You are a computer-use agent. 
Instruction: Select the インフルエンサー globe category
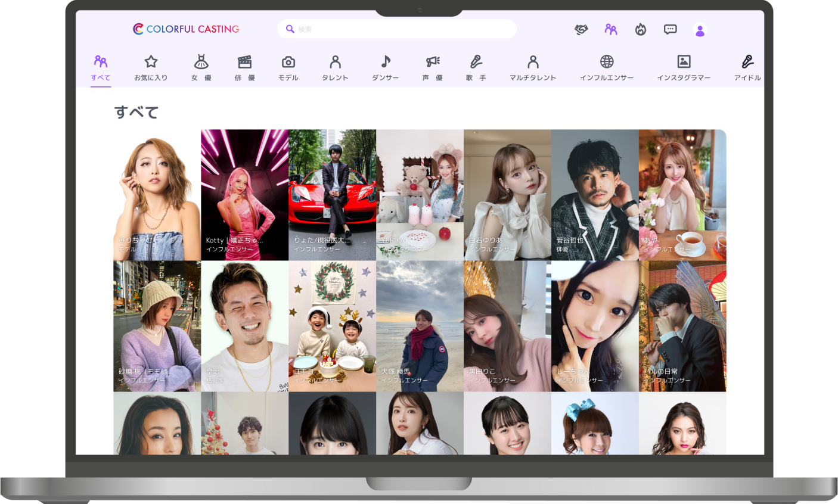coord(607,69)
